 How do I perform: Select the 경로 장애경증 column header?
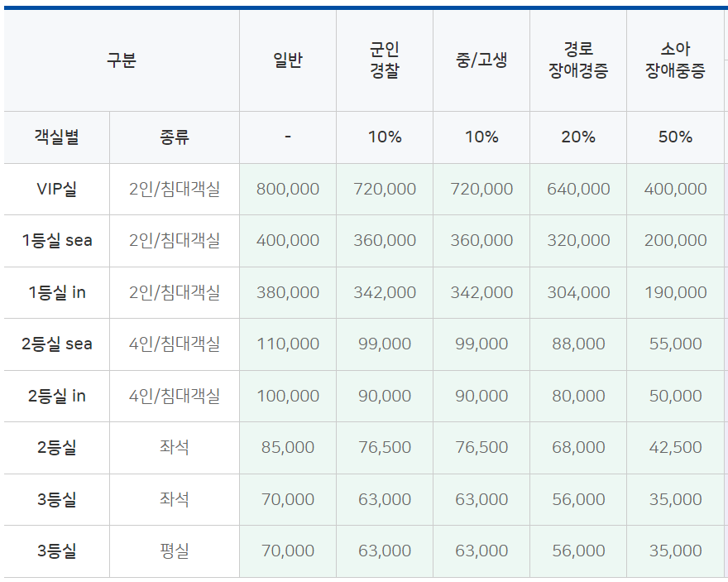pyautogui.click(x=577, y=58)
